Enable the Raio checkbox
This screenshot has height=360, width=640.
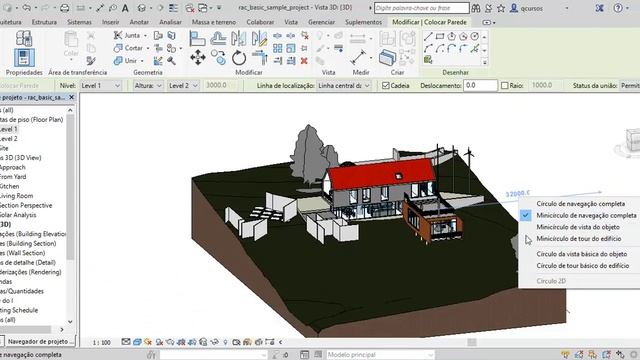click(x=504, y=86)
